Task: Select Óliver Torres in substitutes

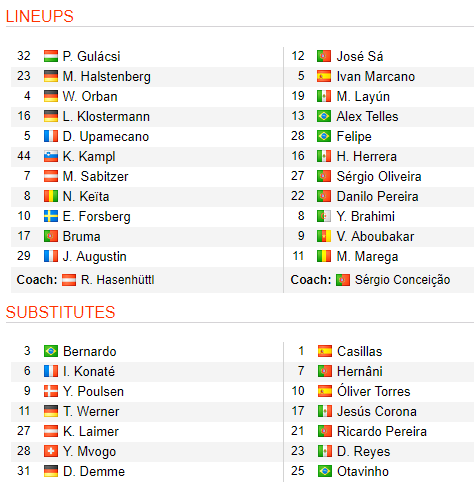Action: [374, 391]
